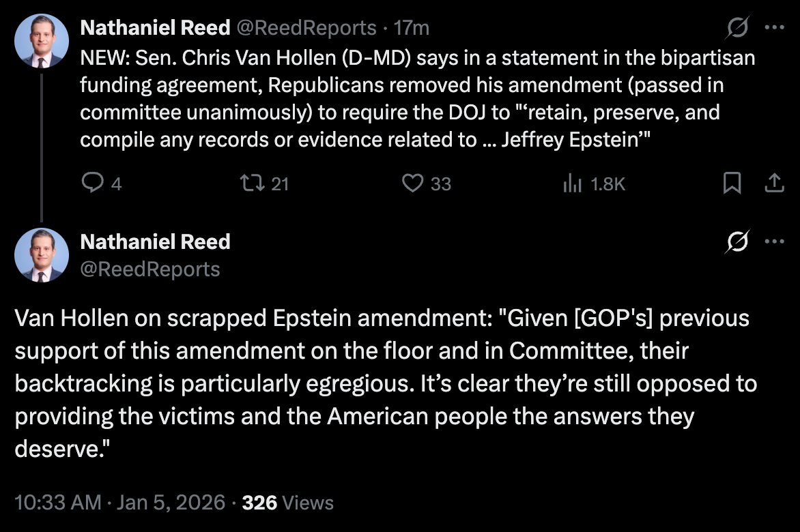Share the first tweet via share icon
Image resolution: width=800 pixels, height=532 pixels.
tap(773, 183)
